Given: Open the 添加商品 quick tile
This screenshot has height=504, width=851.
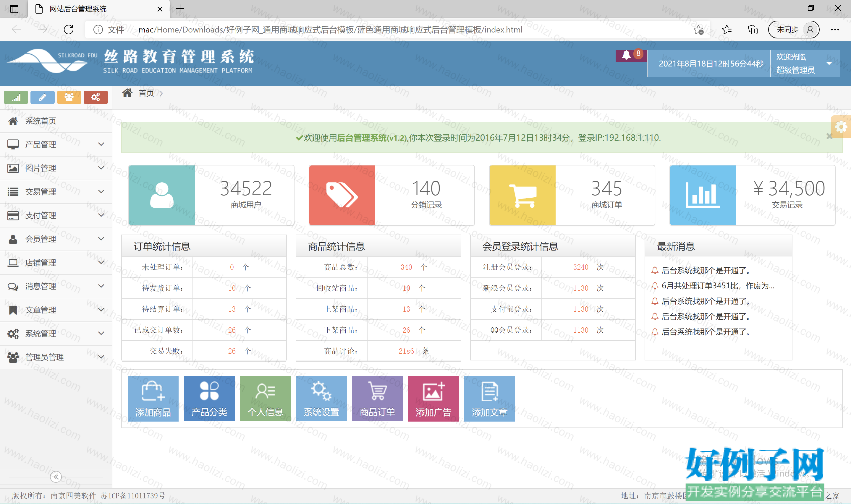Looking at the screenshot, I should point(153,399).
